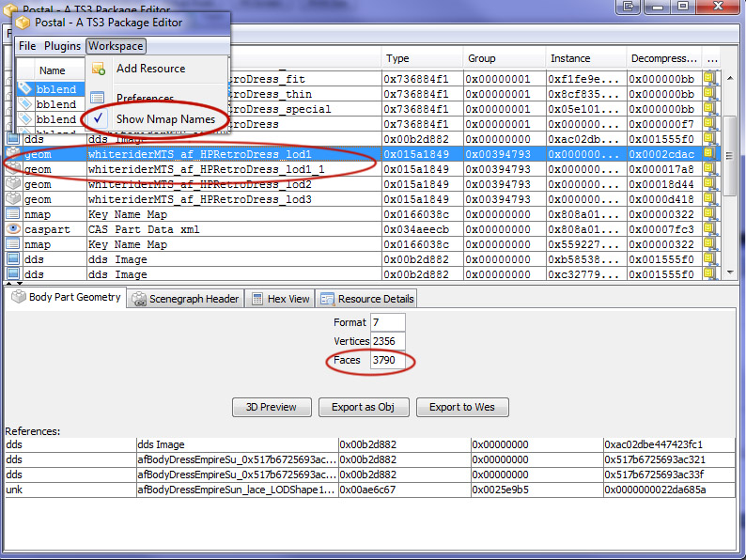
Task: Open the File menu
Action: (27, 46)
